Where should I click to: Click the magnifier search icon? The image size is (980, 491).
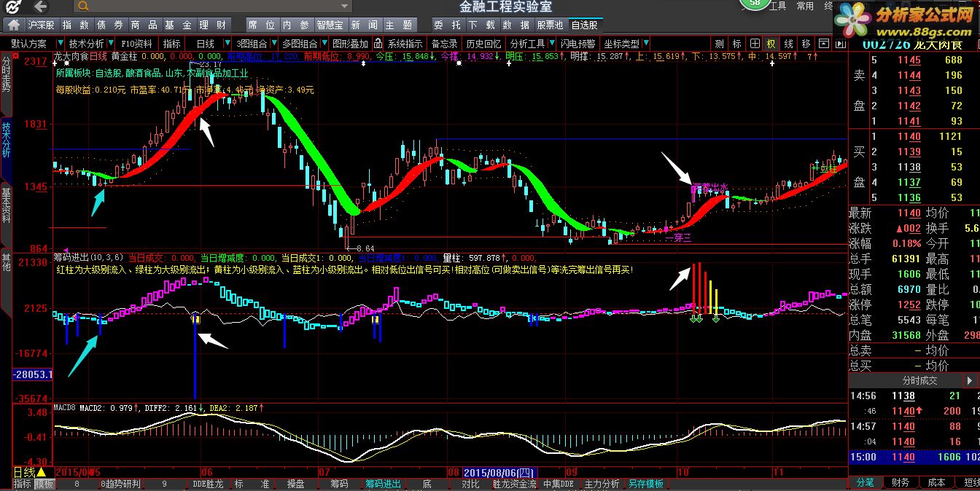click(83, 7)
